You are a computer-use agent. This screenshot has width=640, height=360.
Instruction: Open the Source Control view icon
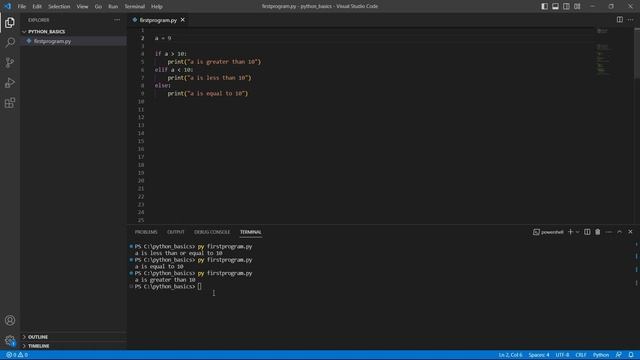pyautogui.click(x=10, y=62)
